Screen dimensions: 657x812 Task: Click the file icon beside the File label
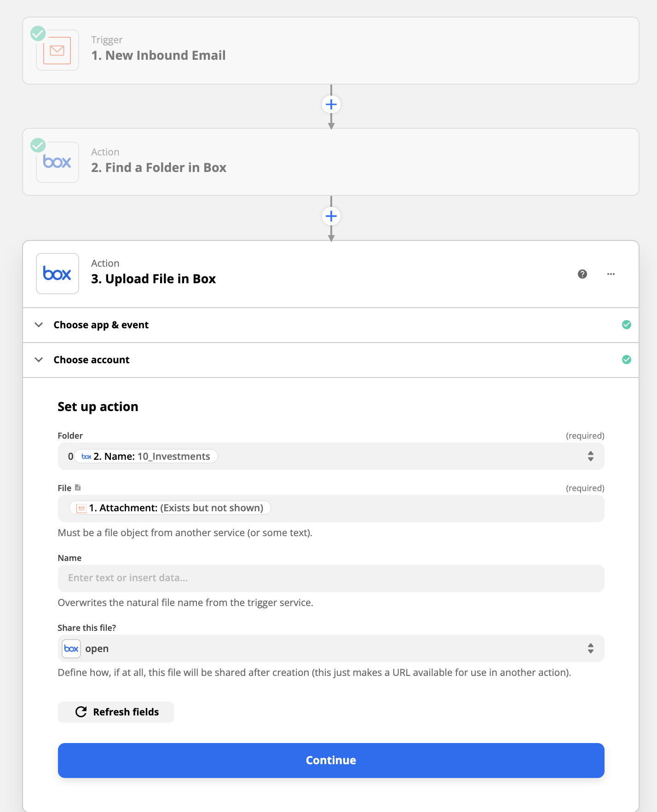coord(78,487)
